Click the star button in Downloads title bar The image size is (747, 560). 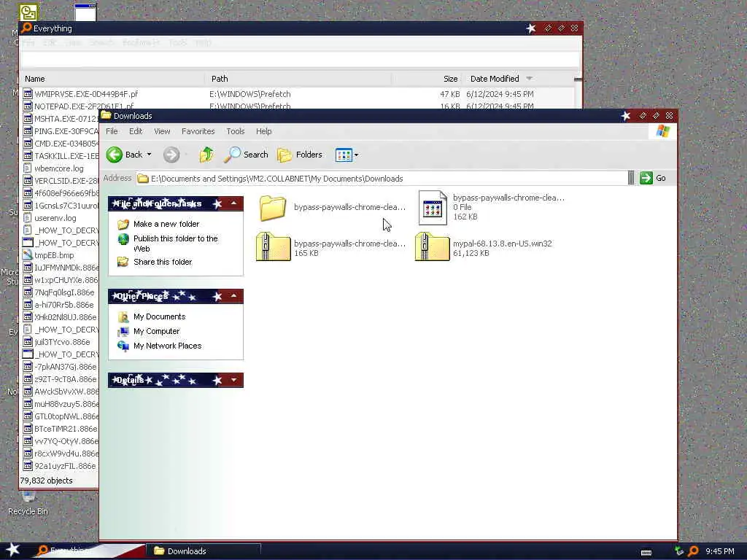click(x=625, y=116)
